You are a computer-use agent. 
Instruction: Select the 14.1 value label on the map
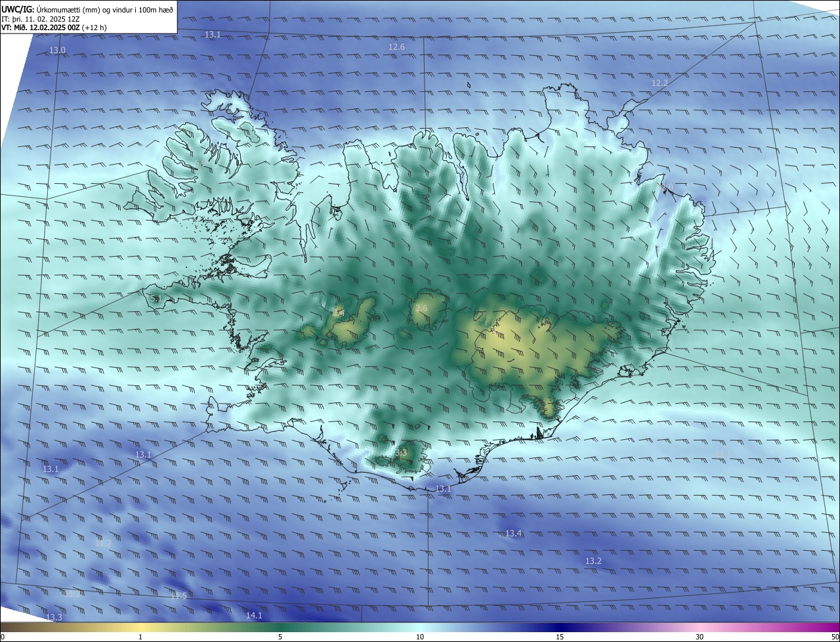pyautogui.click(x=254, y=616)
